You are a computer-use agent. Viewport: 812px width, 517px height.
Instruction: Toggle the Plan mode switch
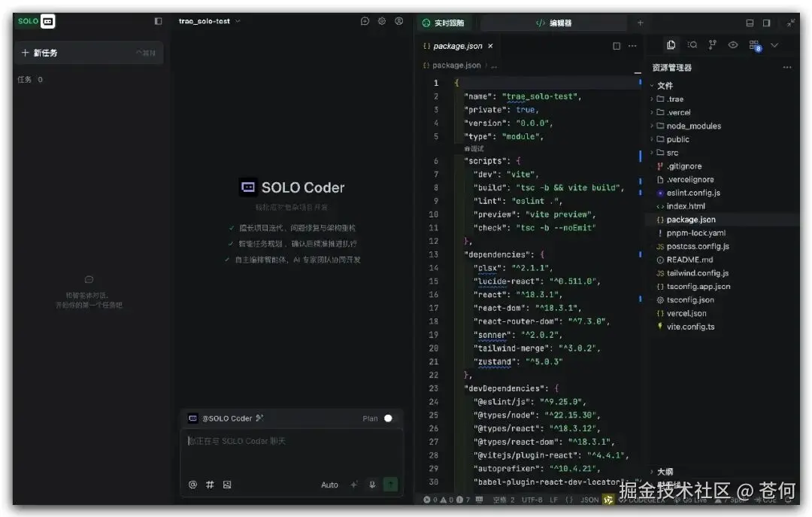click(388, 418)
